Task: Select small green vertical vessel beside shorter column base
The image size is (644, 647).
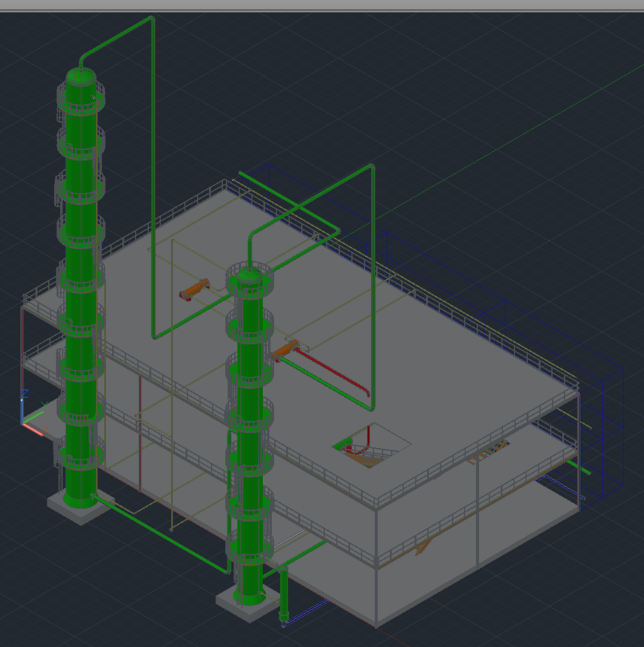Action: tap(283, 593)
